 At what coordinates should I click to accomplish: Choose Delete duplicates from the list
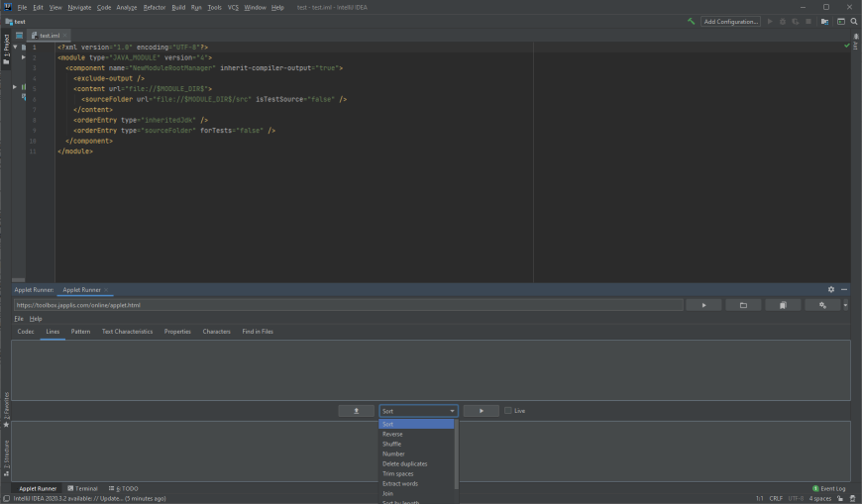pyautogui.click(x=416, y=463)
